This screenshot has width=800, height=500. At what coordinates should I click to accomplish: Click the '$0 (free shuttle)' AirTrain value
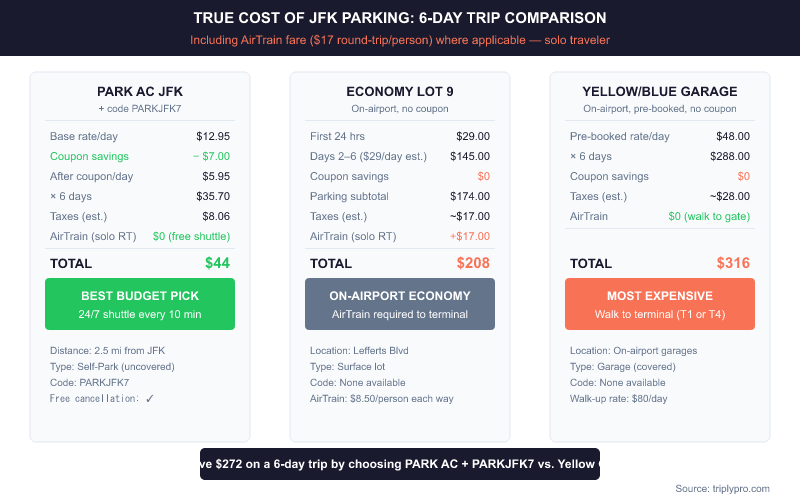coord(191,236)
